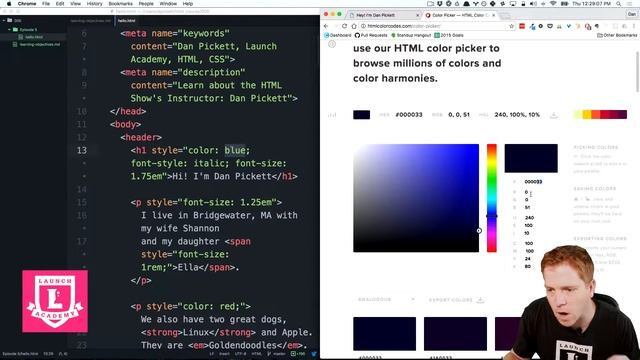The height and width of the screenshot is (360, 640).
Task: Switch to hello.html editor tab
Action: coord(127,20)
